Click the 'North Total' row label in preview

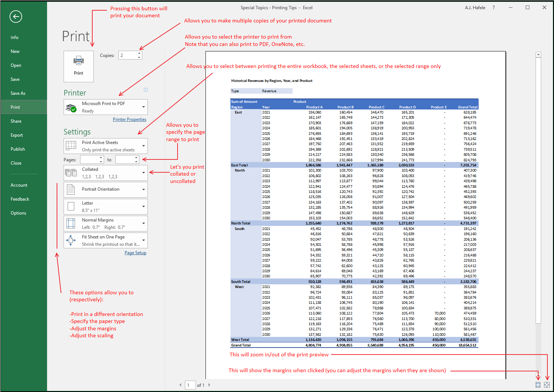pyautogui.click(x=240, y=223)
